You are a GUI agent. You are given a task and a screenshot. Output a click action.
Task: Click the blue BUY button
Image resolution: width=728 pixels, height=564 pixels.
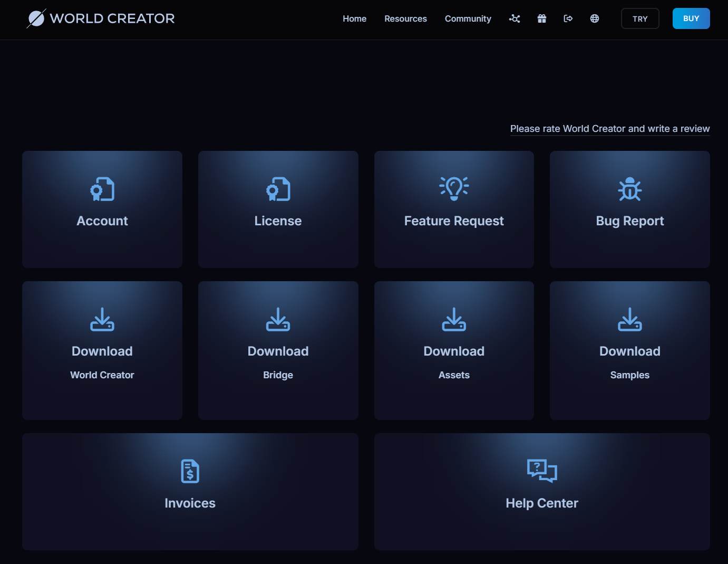[691, 18]
